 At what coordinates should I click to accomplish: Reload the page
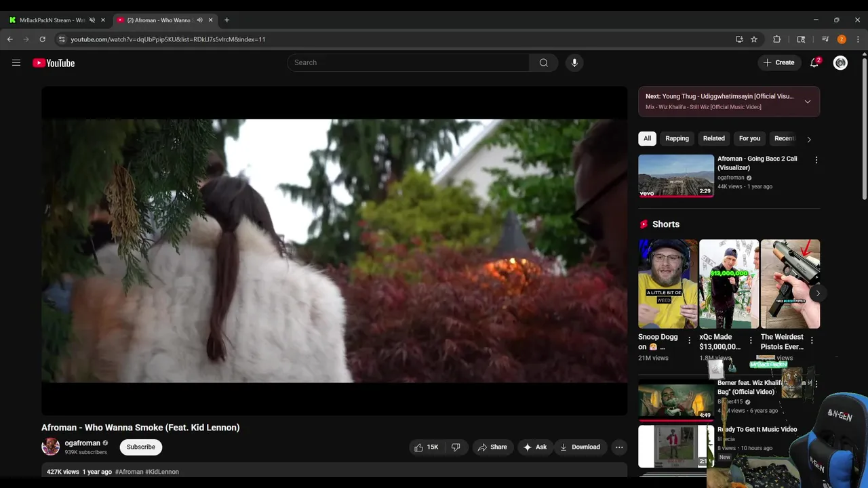[x=43, y=39]
